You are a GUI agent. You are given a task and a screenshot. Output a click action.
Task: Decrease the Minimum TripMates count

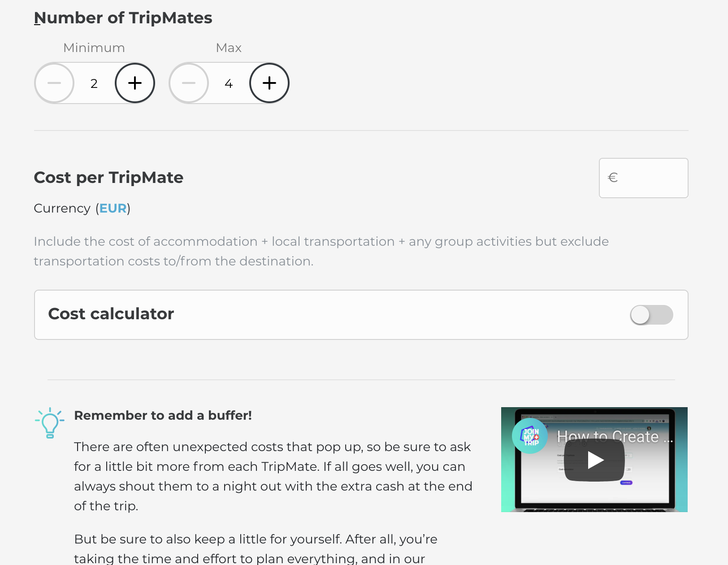pos(55,83)
